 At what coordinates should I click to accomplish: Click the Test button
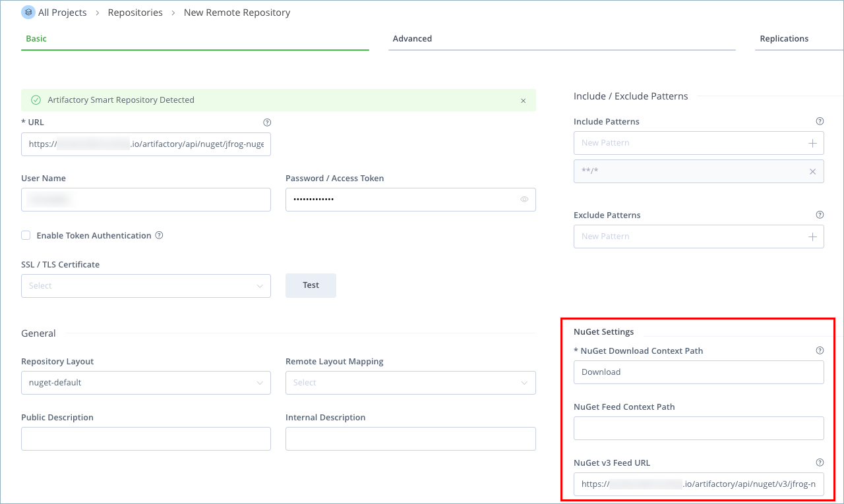[311, 285]
